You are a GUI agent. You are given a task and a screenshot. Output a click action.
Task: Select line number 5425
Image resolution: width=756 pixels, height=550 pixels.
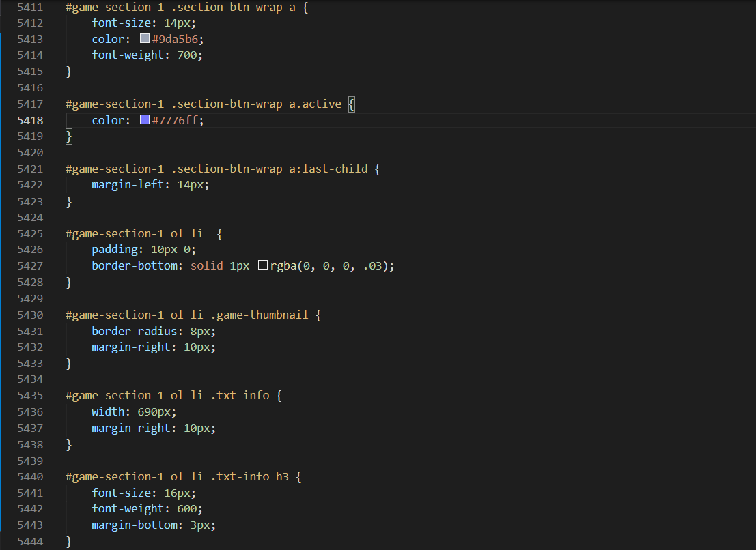pos(30,233)
